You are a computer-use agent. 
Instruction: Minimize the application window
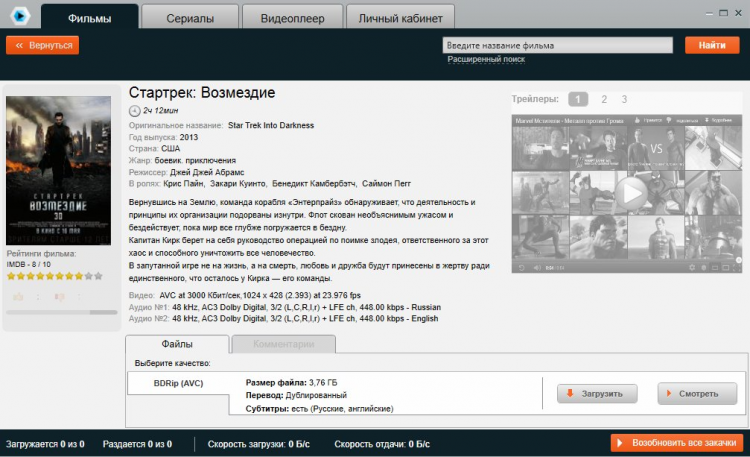pos(709,13)
